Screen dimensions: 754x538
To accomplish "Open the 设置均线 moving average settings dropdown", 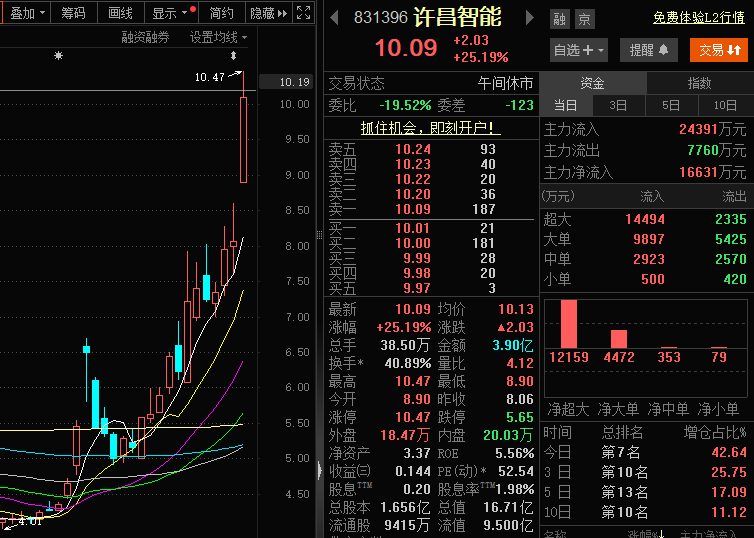I will point(218,37).
